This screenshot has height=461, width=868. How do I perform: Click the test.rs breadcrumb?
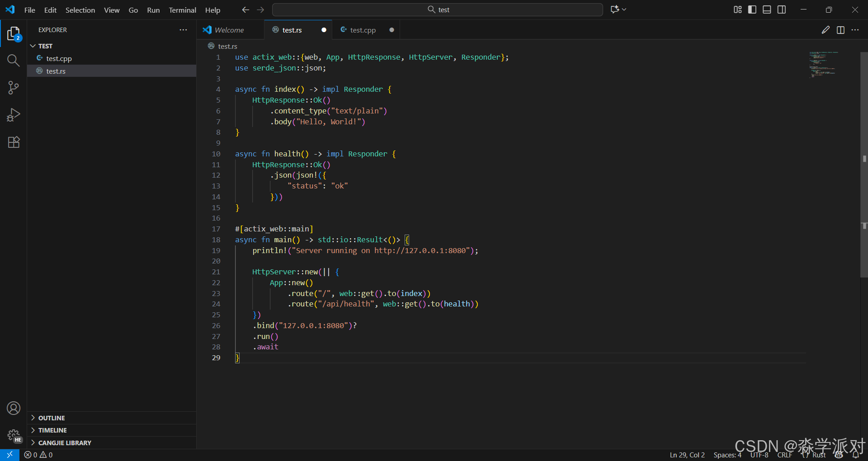pyautogui.click(x=227, y=46)
